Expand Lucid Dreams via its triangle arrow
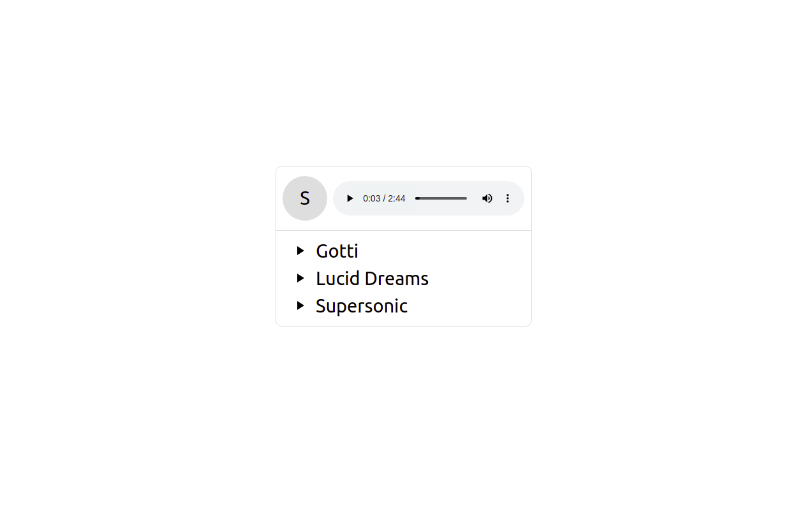This screenshot has width=812, height=507. (300, 278)
